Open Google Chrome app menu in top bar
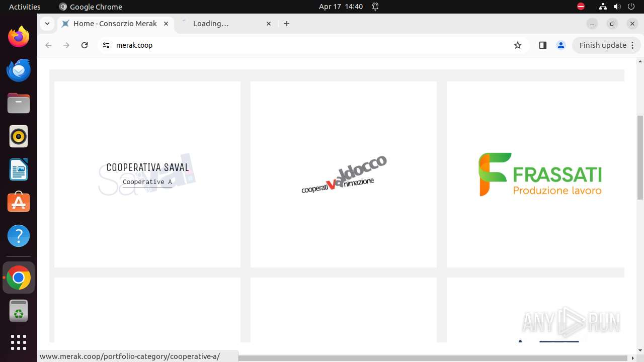Viewport: 644px width, 362px height. click(x=91, y=7)
